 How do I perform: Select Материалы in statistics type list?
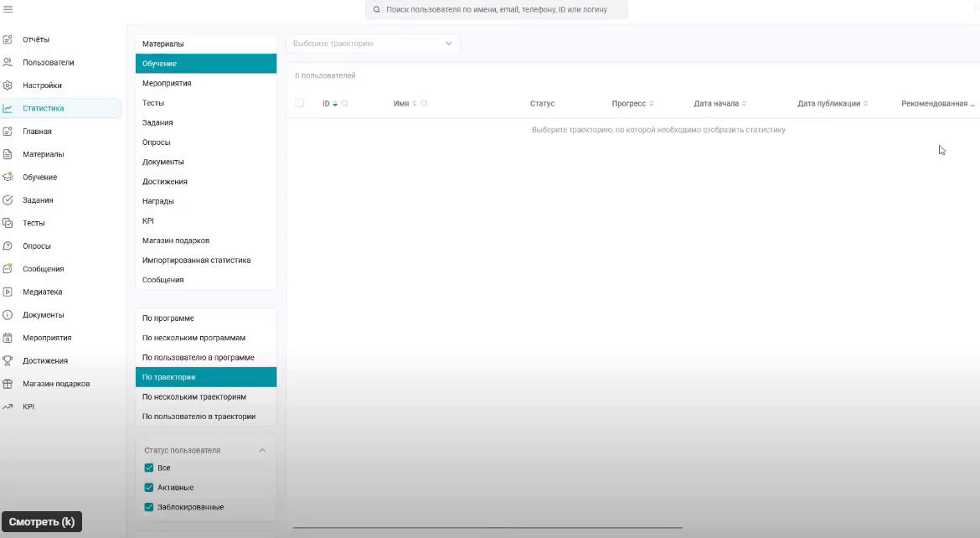pos(205,44)
